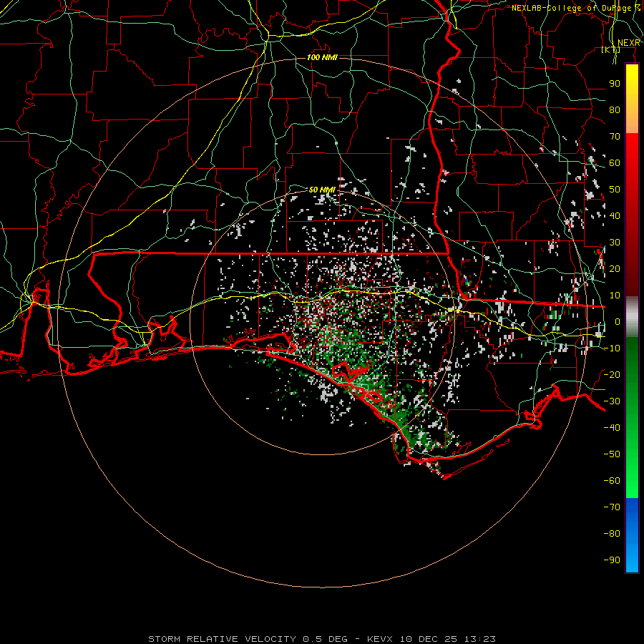Click the -30 value on the velocity scale

click(x=612, y=401)
